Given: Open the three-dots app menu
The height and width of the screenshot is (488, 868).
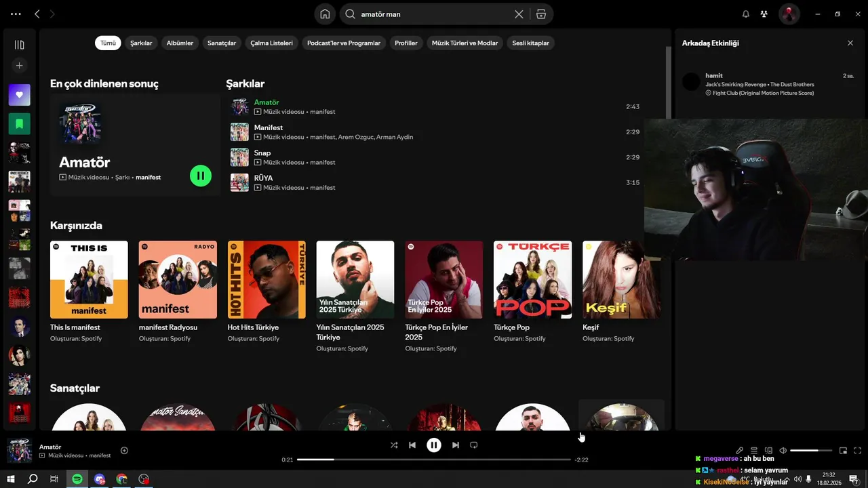Looking at the screenshot, I should tap(16, 14).
